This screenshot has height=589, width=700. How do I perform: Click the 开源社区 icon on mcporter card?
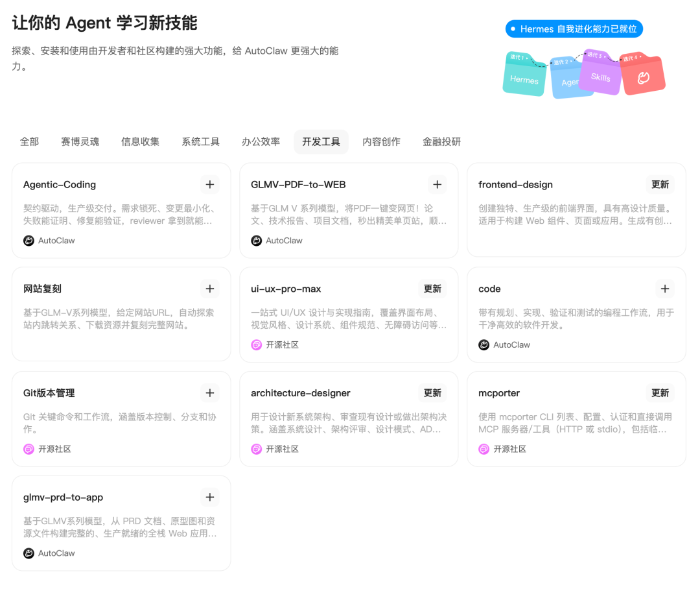pos(484,449)
